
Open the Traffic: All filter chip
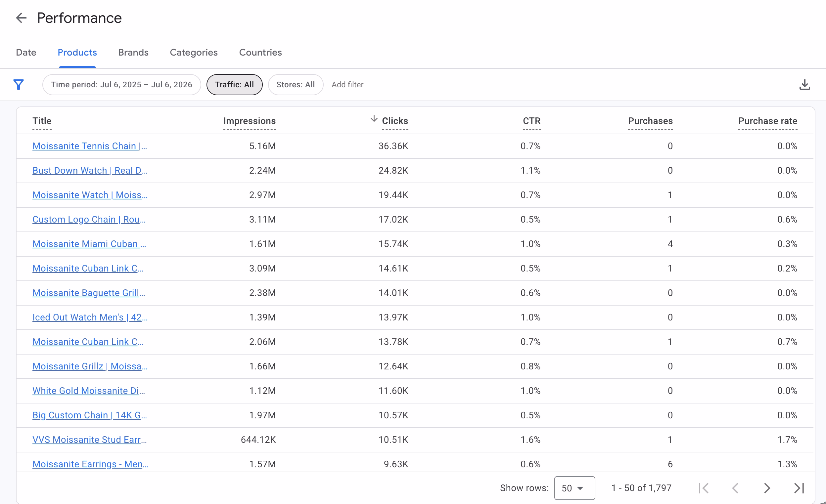234,85
